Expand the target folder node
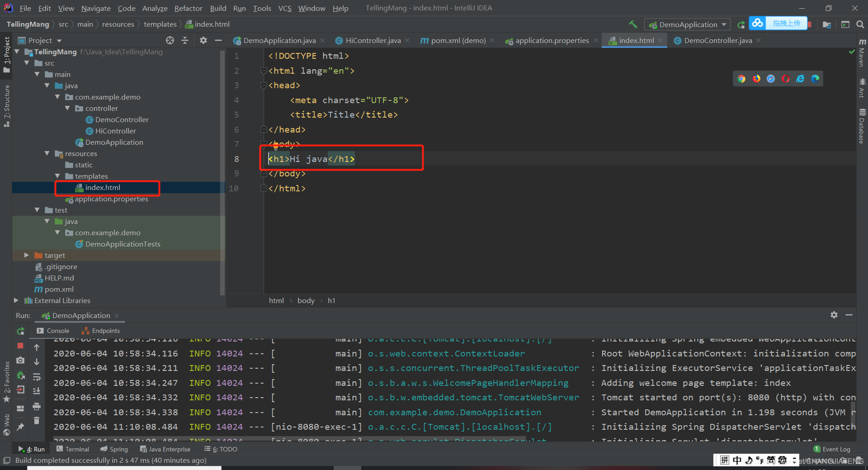This screenshot has width=868, height=470. (x=27, y=255)
